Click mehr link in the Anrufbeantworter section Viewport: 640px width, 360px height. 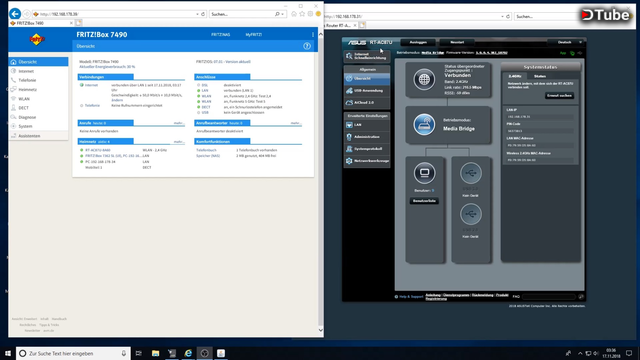[x=296, y=123]
